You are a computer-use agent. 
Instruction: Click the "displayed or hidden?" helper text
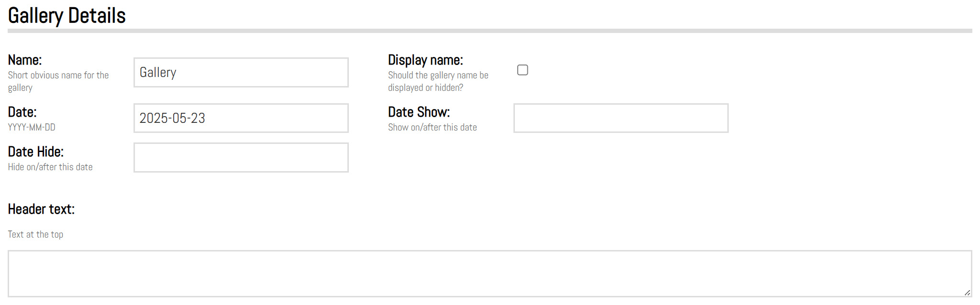425,88
